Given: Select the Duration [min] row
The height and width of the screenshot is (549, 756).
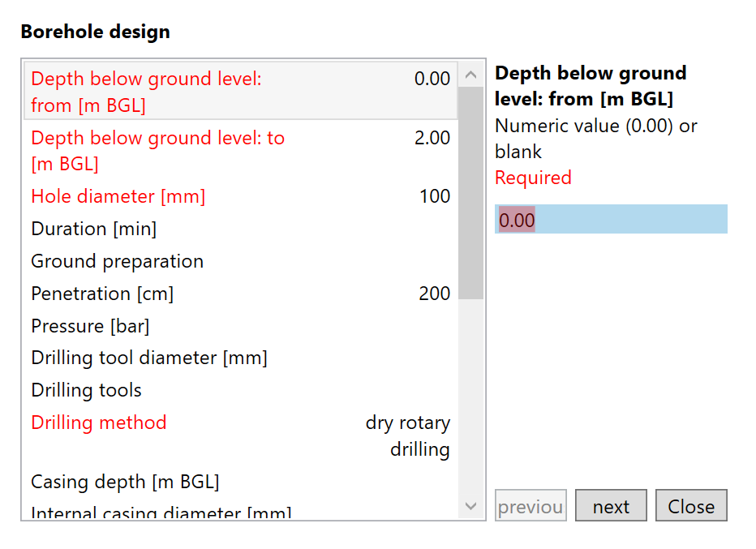Looking at the screenshot, I should 240,229.
